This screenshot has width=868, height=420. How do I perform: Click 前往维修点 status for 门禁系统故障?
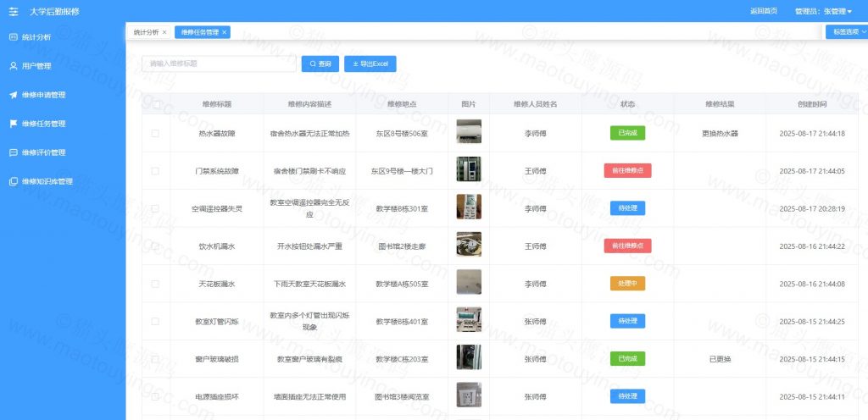(628, 171)
